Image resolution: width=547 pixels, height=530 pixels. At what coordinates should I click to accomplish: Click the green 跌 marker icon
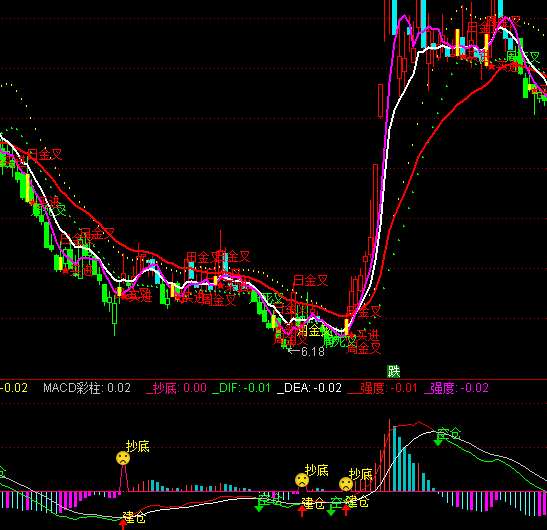[x=394, y=372]
